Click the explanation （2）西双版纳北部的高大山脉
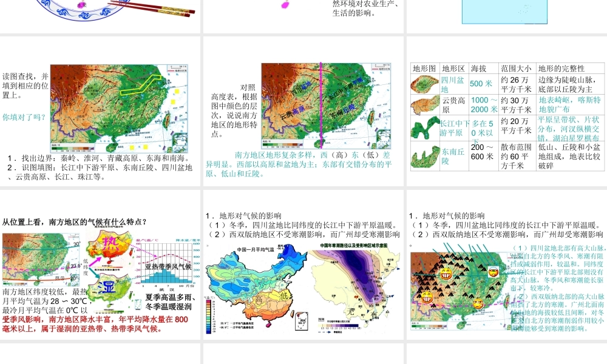The height and width of the screenshot is (364, 607). tap(557, 312)
